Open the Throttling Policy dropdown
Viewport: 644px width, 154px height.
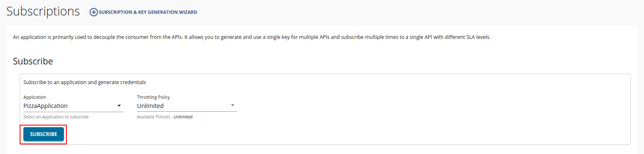coord(187,106)
